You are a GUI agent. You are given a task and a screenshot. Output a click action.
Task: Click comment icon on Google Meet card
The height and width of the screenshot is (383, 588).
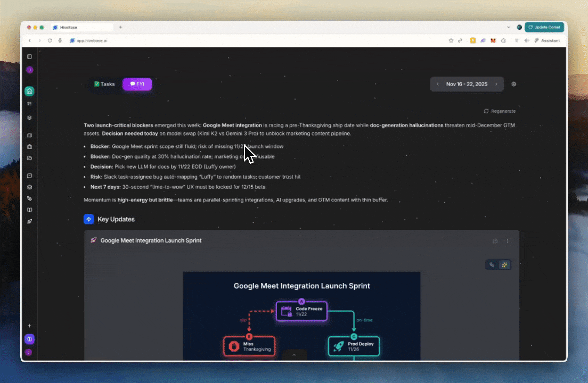point(495,241)
